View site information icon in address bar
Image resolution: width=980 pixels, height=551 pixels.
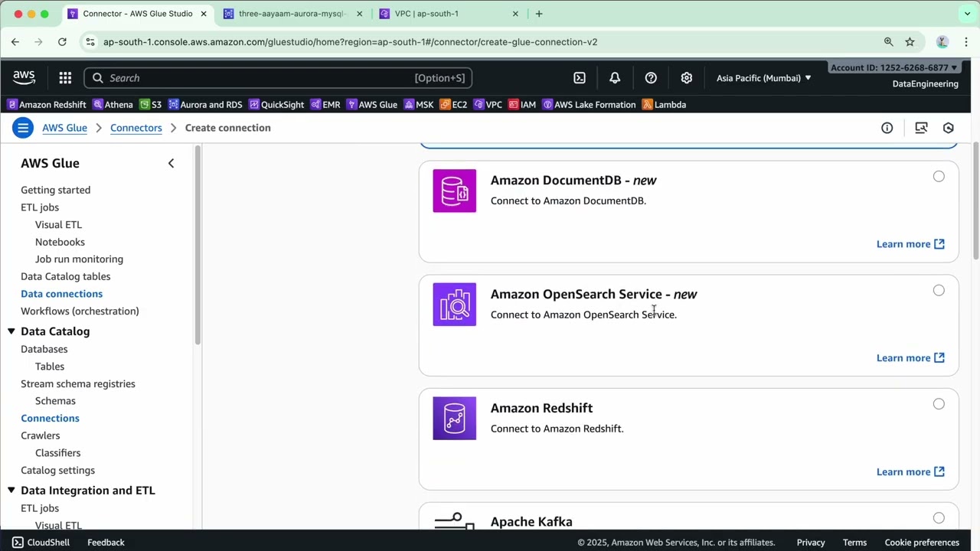pyautogui.click(x=90, y=42)
